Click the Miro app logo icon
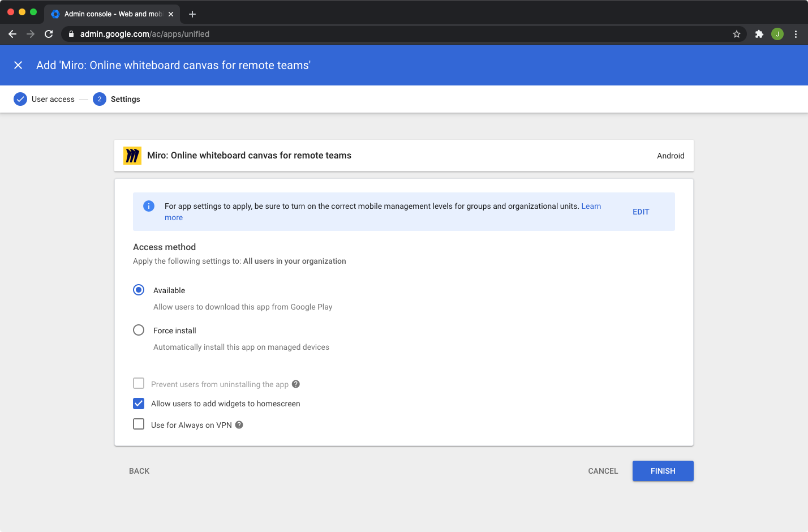 [x=132, y=156]
